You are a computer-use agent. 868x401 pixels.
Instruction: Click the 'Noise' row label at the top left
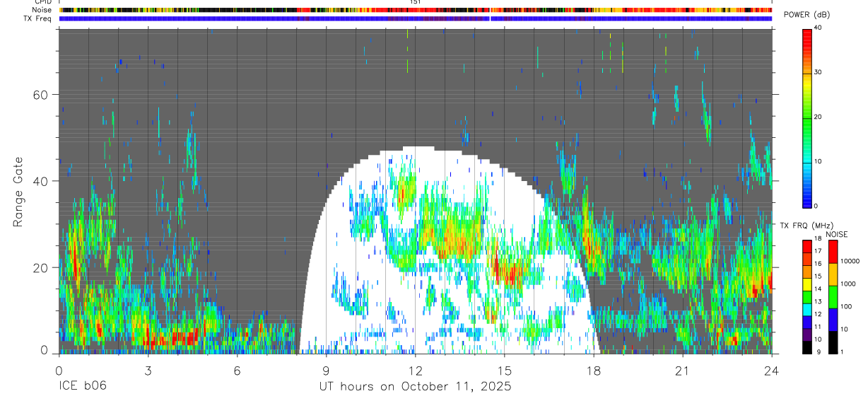click(42, 10)
